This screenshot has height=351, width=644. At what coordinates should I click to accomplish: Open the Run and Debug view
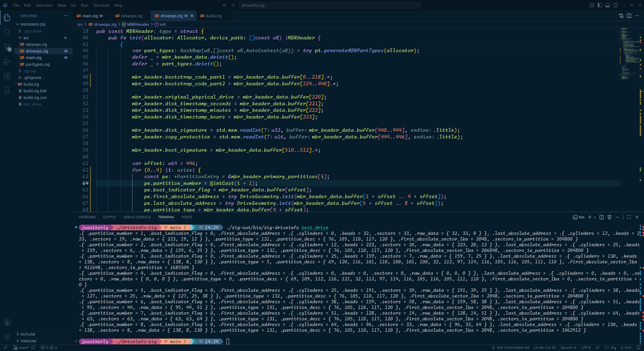coord(7,62)
